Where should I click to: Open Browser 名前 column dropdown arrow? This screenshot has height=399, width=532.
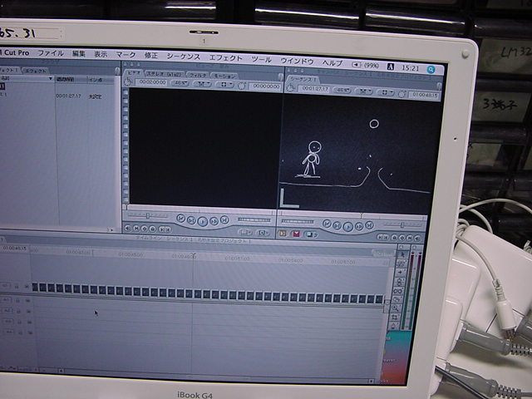pos(51,78)
